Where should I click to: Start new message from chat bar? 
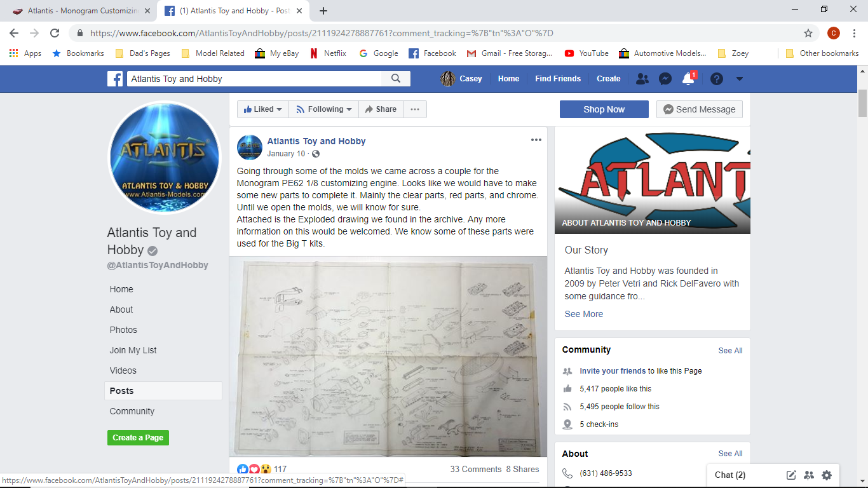791,475
